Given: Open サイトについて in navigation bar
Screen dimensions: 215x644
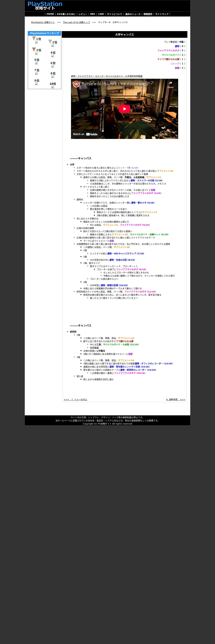Looking at the screenshot, I should (x=115, y=14).
